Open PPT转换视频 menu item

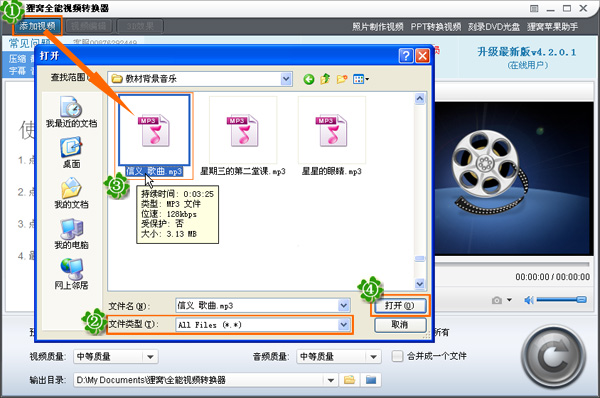(x=436, y=27)
